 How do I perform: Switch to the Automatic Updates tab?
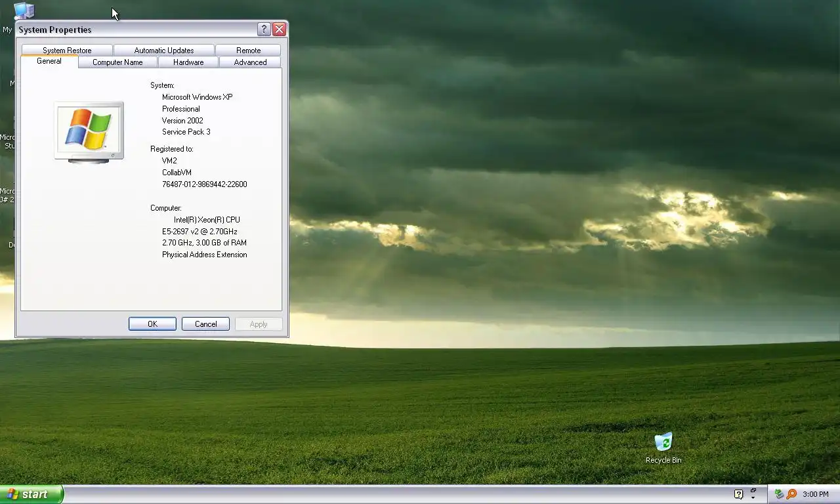[x=164, y=51]
